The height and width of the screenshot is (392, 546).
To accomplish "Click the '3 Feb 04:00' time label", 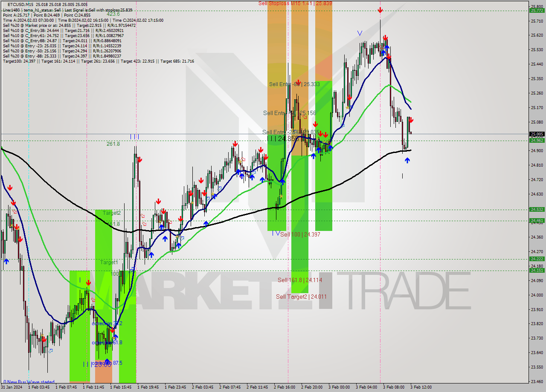I will click(366, 387).
